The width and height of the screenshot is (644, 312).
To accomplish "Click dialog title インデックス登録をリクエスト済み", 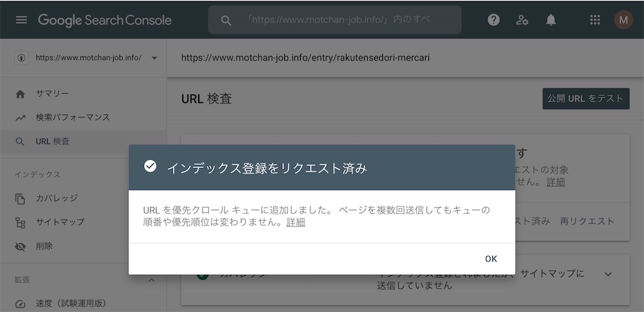I will tap(267, 169).
